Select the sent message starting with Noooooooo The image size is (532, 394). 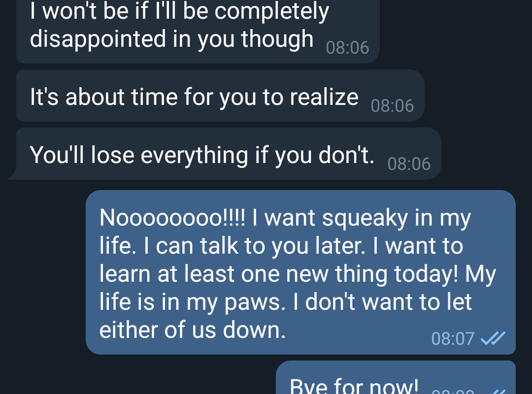[300, 272]
